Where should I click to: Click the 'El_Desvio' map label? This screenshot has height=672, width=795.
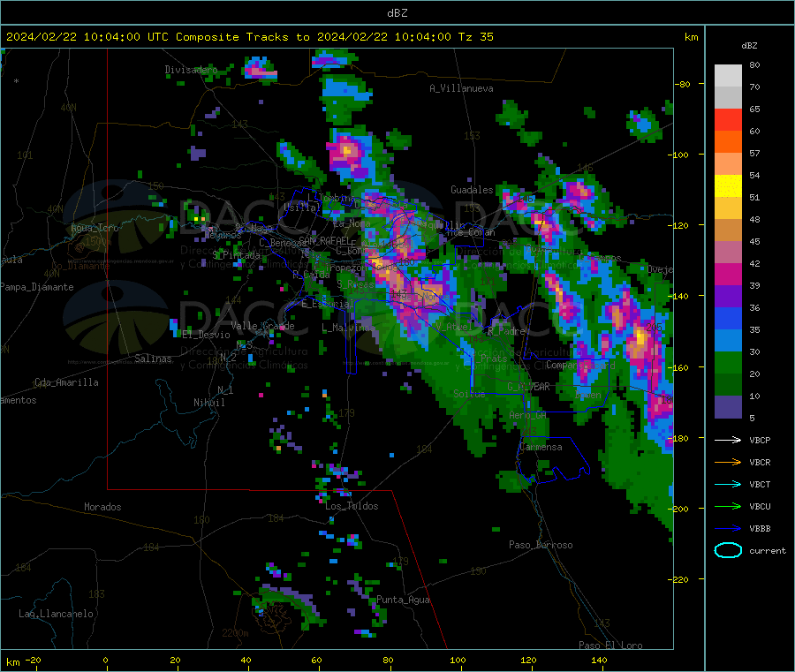[206, 335]
